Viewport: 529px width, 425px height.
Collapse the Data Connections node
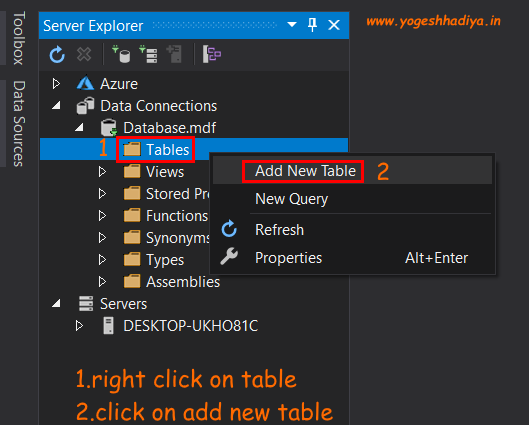tap(56, 106)
